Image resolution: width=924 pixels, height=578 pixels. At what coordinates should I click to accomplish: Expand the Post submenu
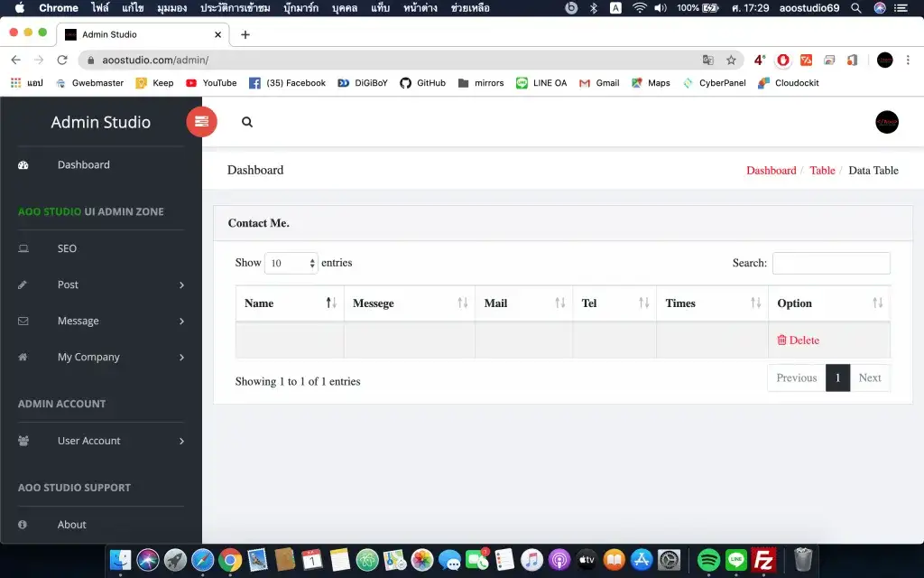pos(181,284)
